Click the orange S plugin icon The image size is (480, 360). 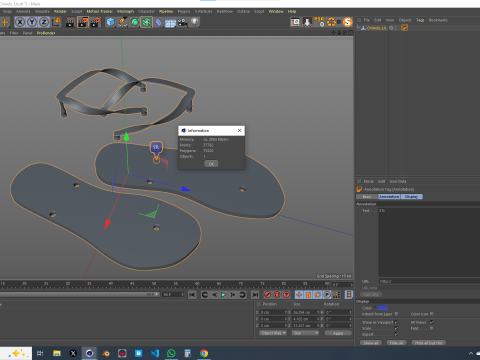point(348,22)
